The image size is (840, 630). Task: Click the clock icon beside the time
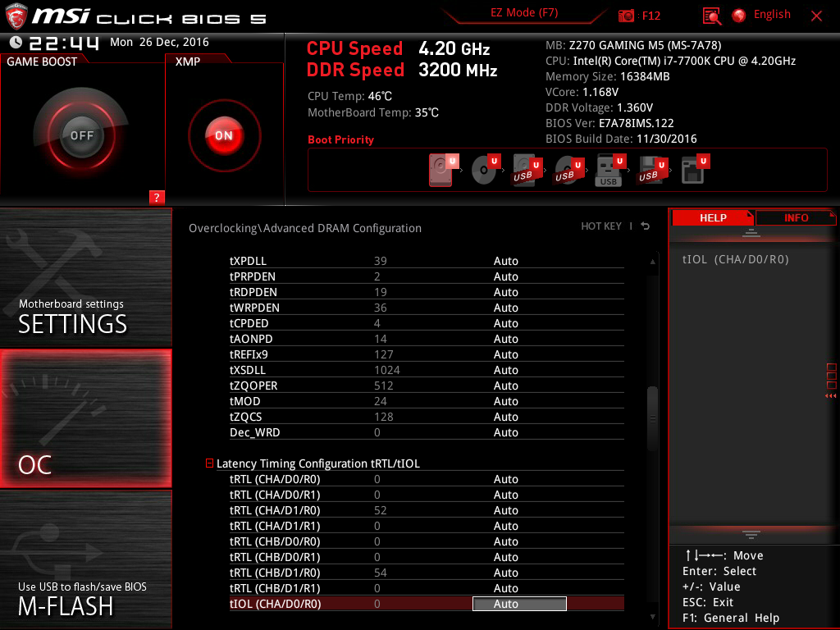[16, 43]
